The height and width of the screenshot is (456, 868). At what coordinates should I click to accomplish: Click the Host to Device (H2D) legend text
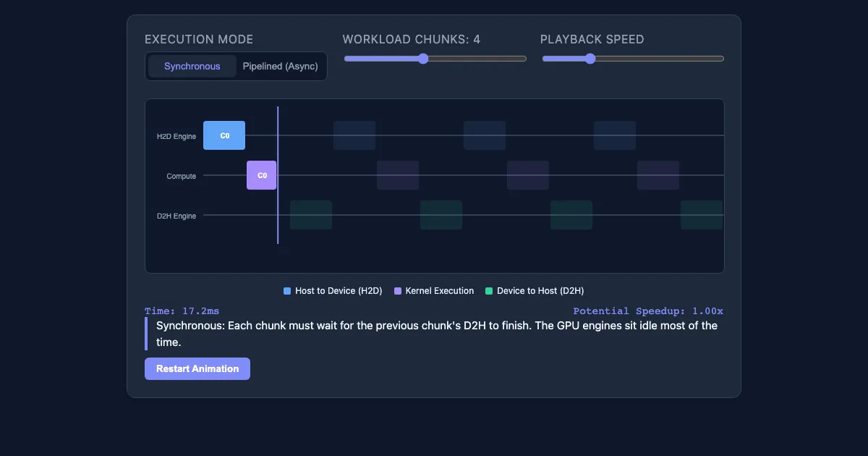[x=339, y=291]
